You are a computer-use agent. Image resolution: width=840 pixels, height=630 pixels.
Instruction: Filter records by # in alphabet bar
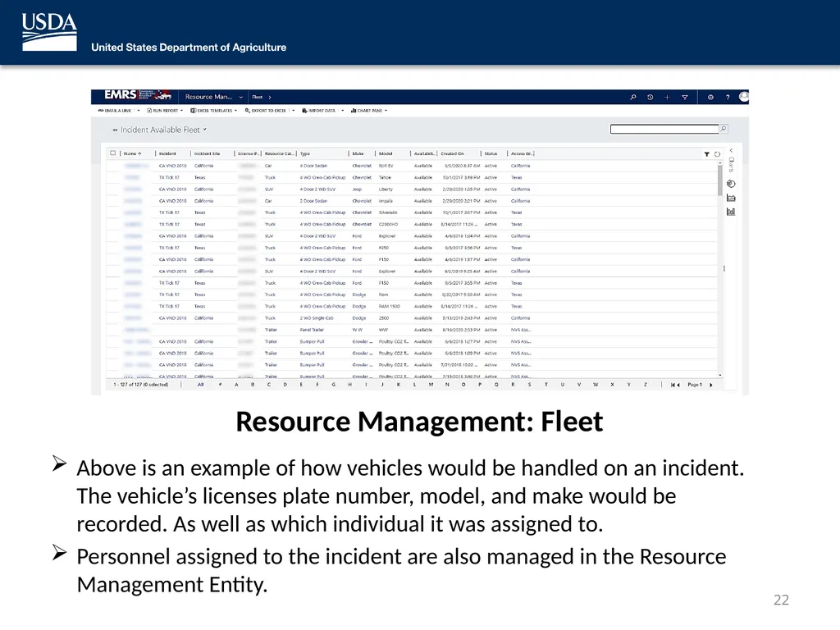pyautogui.click(x=220, y=385)
